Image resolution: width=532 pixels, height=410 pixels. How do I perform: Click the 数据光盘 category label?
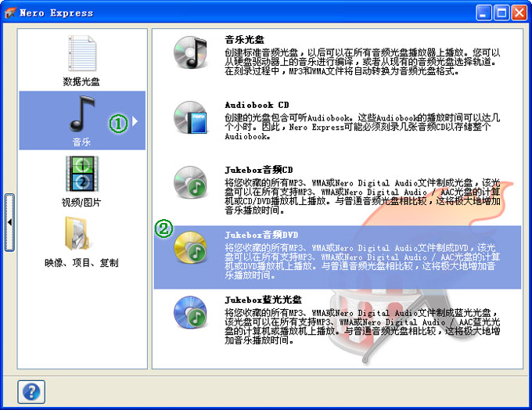(x=81, y=81)
